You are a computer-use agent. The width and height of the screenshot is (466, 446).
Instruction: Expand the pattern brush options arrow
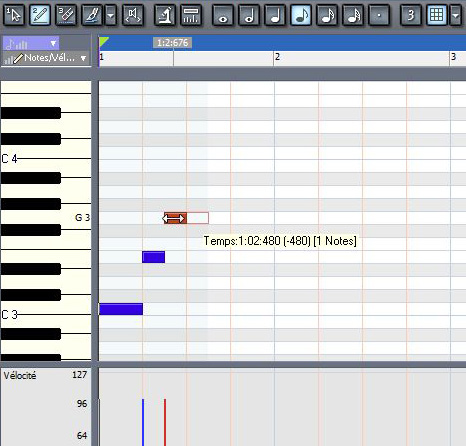tap(111, 15)
